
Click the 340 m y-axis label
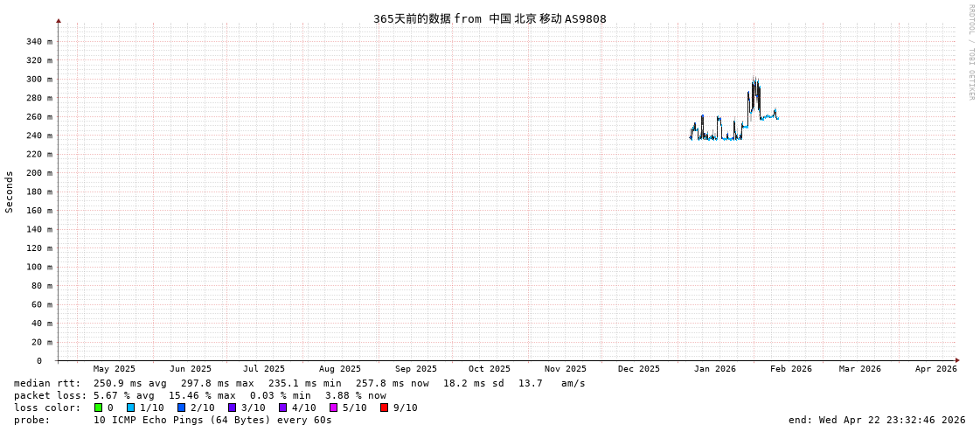point(38,42)
